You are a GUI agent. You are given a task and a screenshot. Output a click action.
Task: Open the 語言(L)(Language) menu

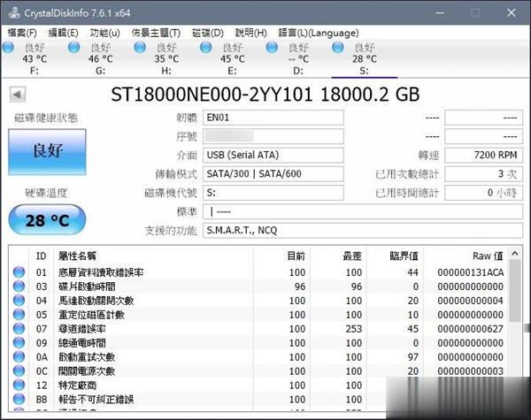tap(319, 33)
